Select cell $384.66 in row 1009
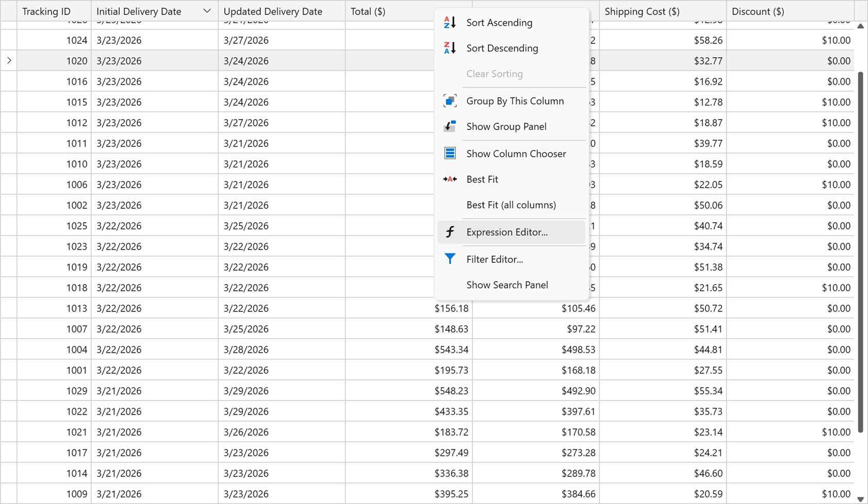 point(536,494)
